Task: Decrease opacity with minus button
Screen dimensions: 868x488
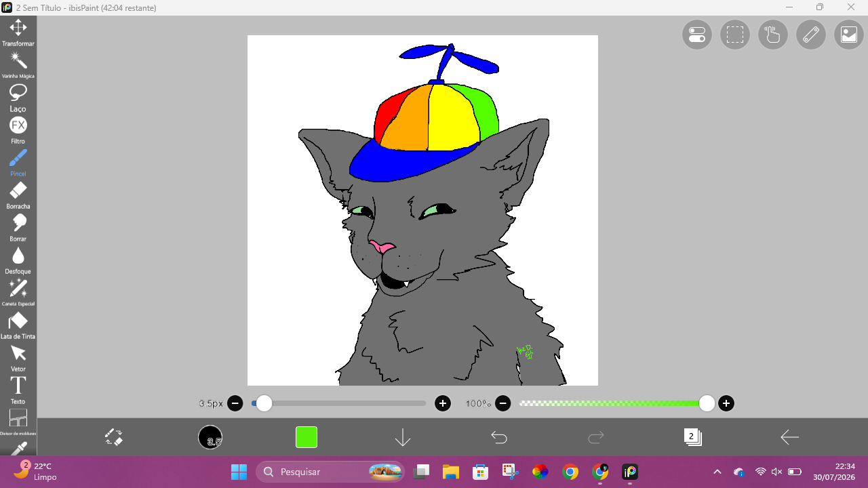Action: pyautogui.click(x=502, y=404)
